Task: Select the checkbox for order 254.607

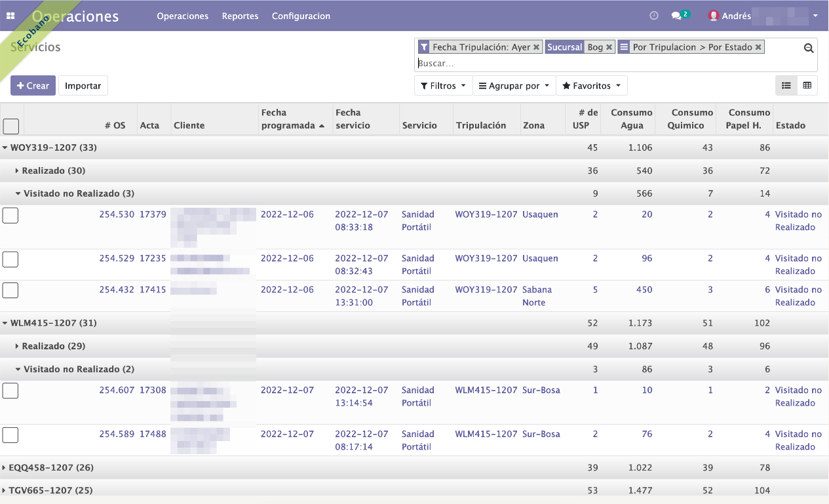Action: pos(10,391)
